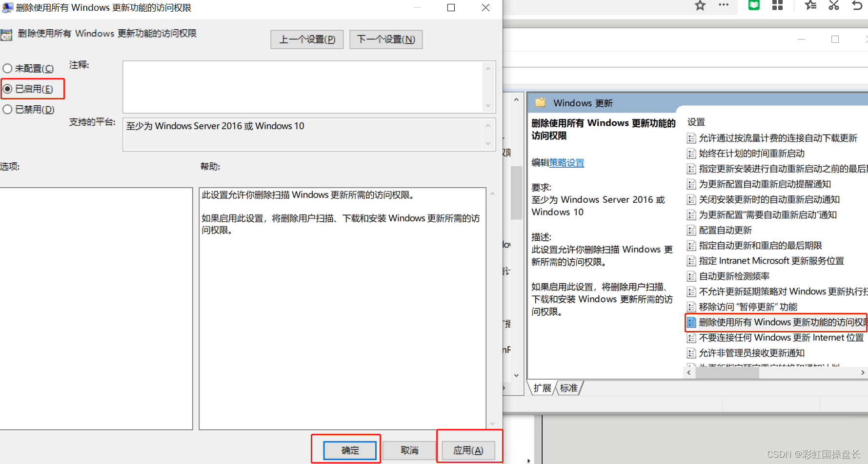This screenshot has height=464, width=868.
Task: Click the dialog title bar app icon
Action: point(7,7)
